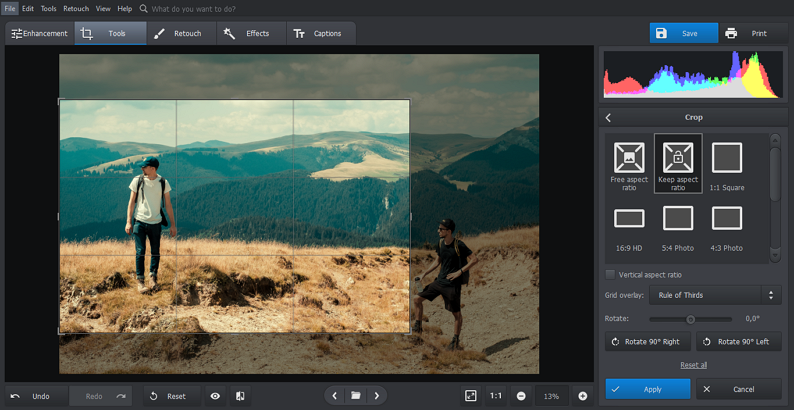Go to next photo arrow
The image size is (794, 410).
[376, 396]
